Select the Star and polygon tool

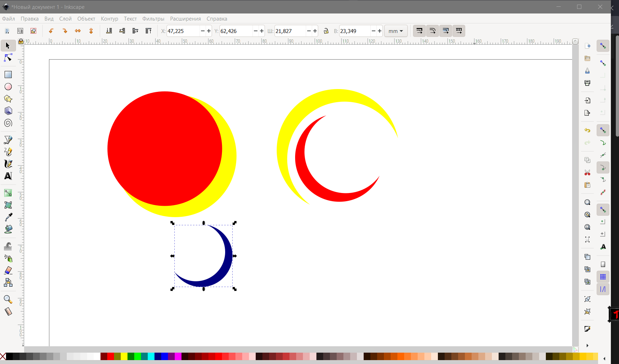[x=8, y=99]
